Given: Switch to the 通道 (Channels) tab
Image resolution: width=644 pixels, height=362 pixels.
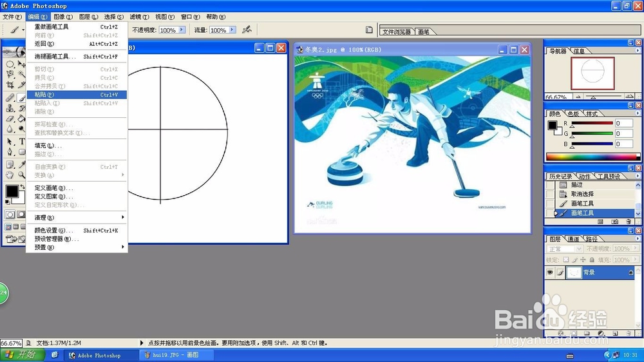Looking at the screenshot, I should [x=573, y=239].
